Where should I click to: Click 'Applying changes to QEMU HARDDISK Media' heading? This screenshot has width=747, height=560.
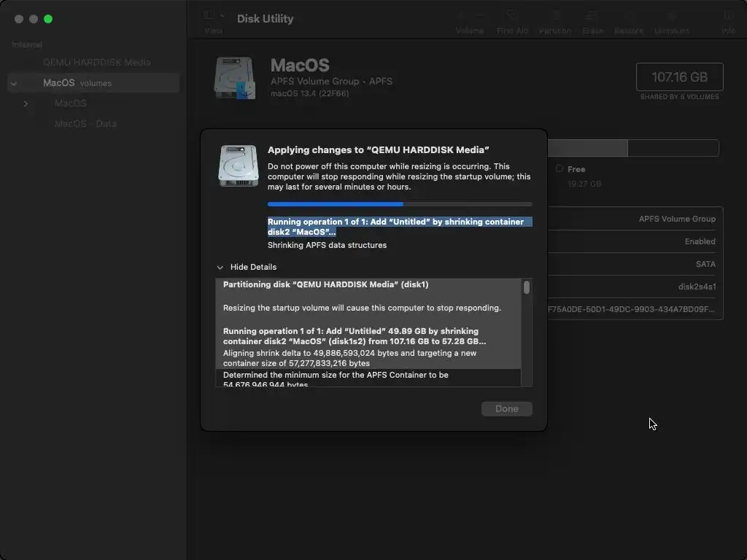(x=379, y=150)
